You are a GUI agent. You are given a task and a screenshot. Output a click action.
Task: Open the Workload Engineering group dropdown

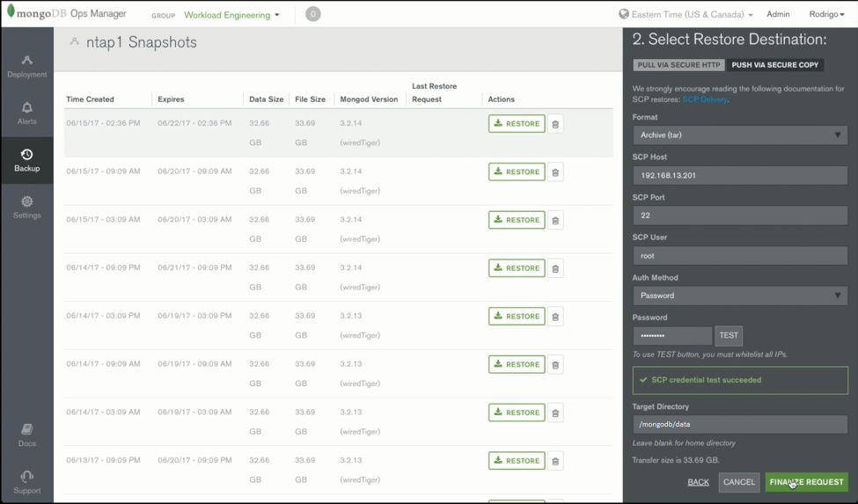[x=231, y=15]
